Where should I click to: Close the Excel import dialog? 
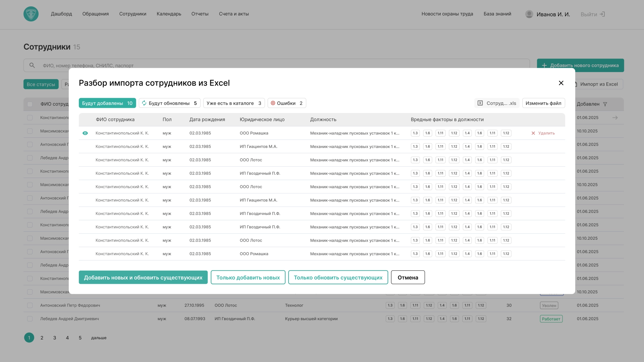561,83
